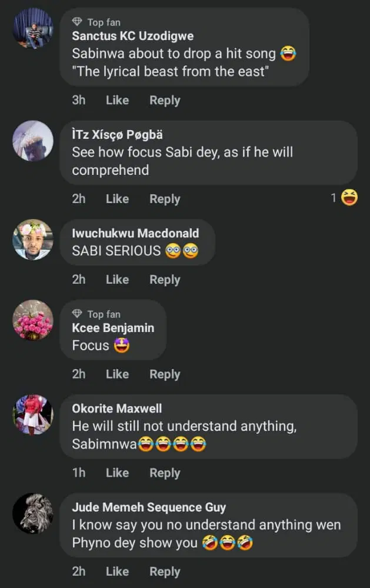Reply to Kcee Benjamin's comment
This screenshot has height=588, width=370.
[165, 374]
